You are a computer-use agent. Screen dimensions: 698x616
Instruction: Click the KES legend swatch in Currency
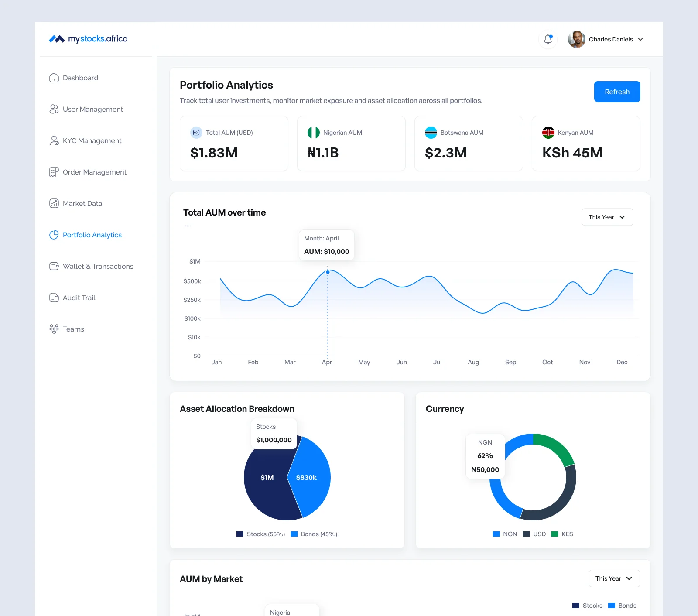point(555,534)
